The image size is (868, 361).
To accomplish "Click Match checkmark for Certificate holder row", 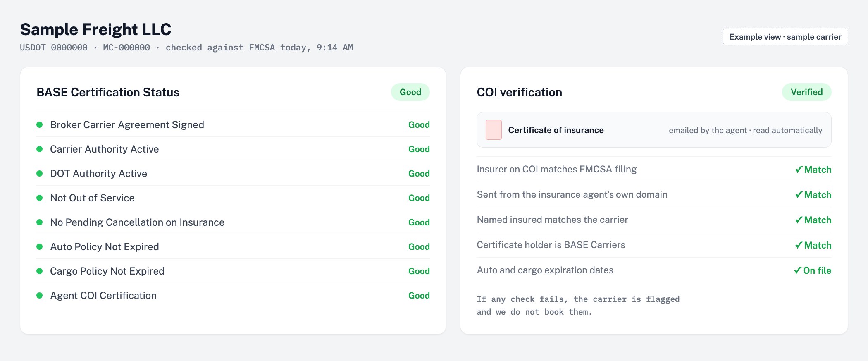I will [813, 245].
